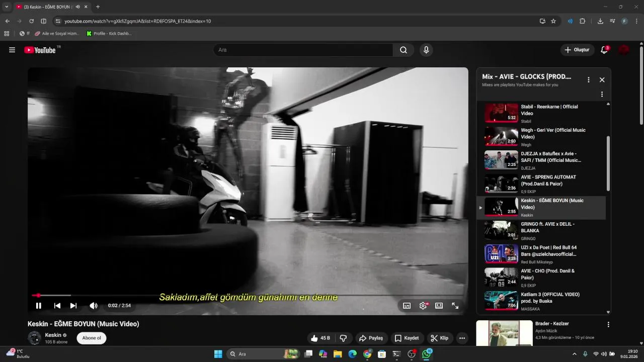This screenshot has height=362, width=644.
Task: Open browser media control icon
Action: point(612,21)
